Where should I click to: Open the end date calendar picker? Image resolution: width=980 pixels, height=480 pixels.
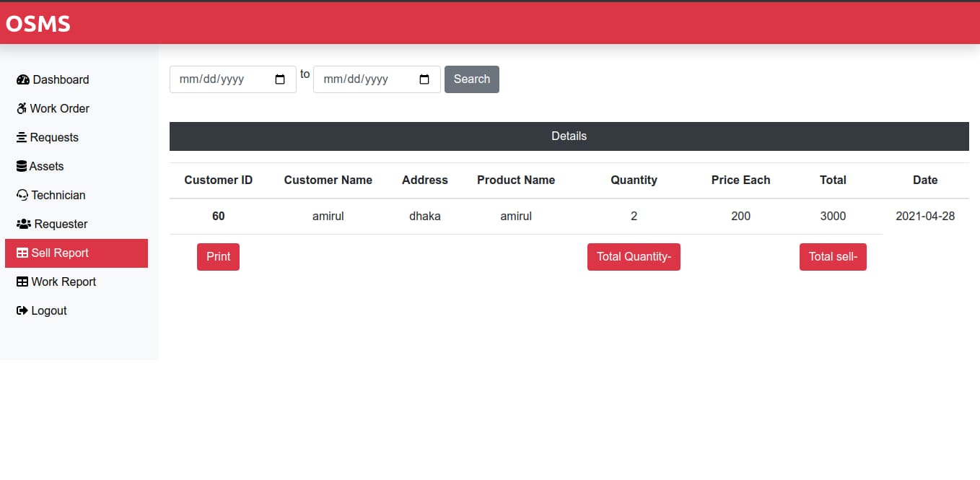424,79
